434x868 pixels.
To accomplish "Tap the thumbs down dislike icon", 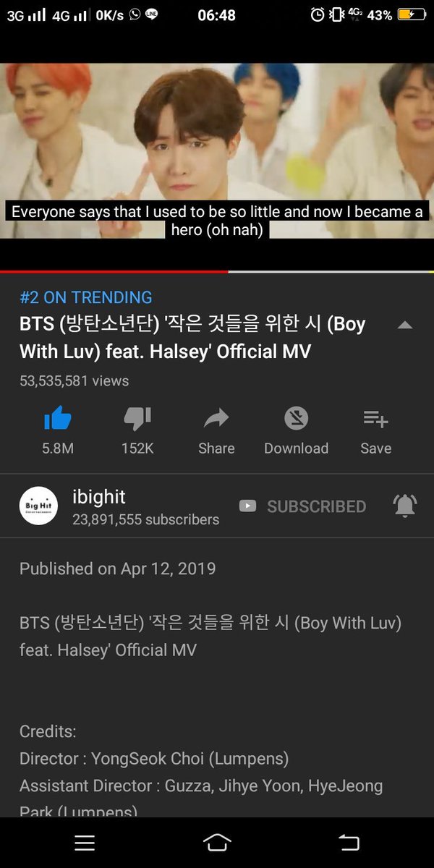I will (x=137, y=418).
